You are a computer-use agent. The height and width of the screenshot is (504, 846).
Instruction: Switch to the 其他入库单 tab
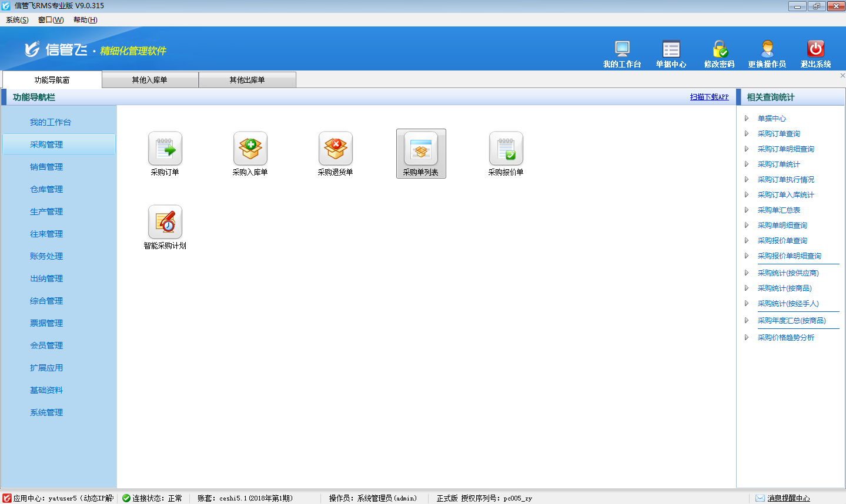pos(150,80)
